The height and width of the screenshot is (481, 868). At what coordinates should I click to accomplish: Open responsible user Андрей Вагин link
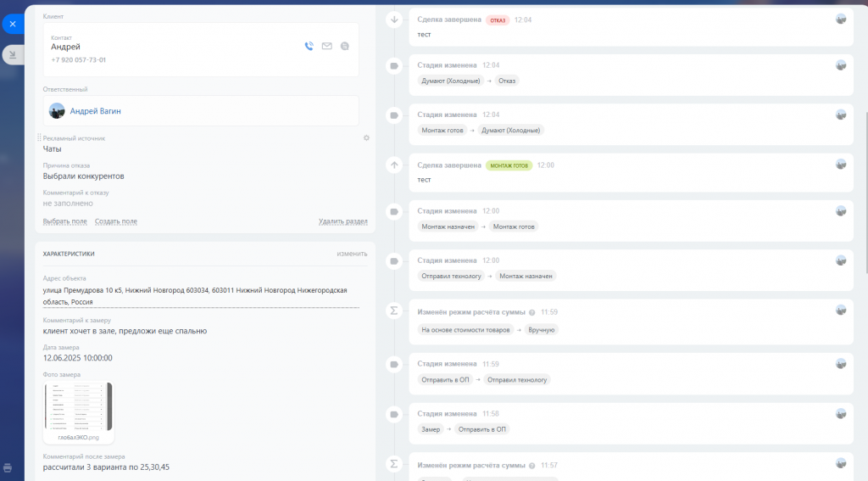pyautogui.click(x=95, y=111)
